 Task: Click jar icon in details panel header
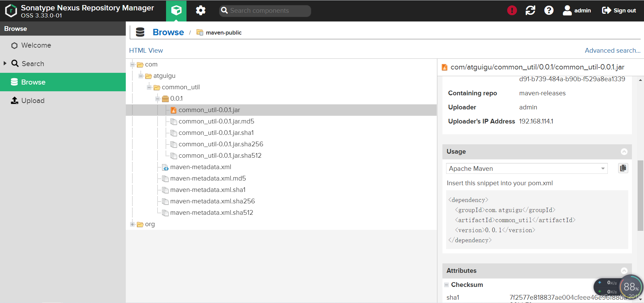point(444,67)
